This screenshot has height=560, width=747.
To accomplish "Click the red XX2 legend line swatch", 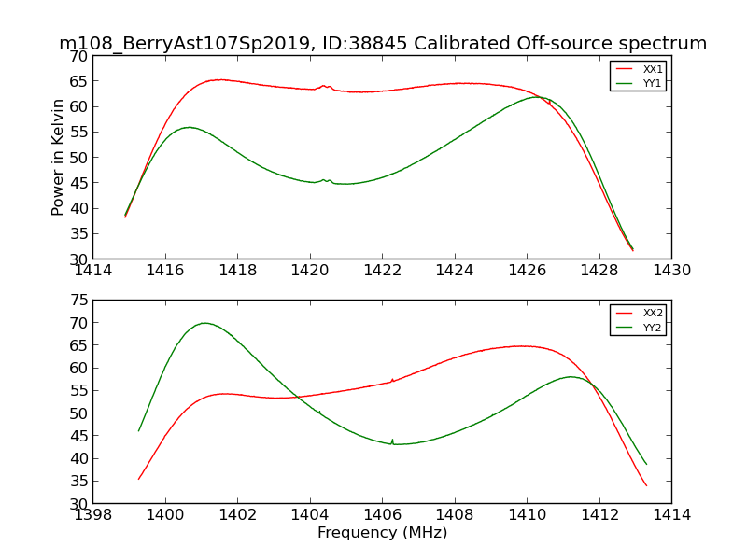I will point(624,313).
